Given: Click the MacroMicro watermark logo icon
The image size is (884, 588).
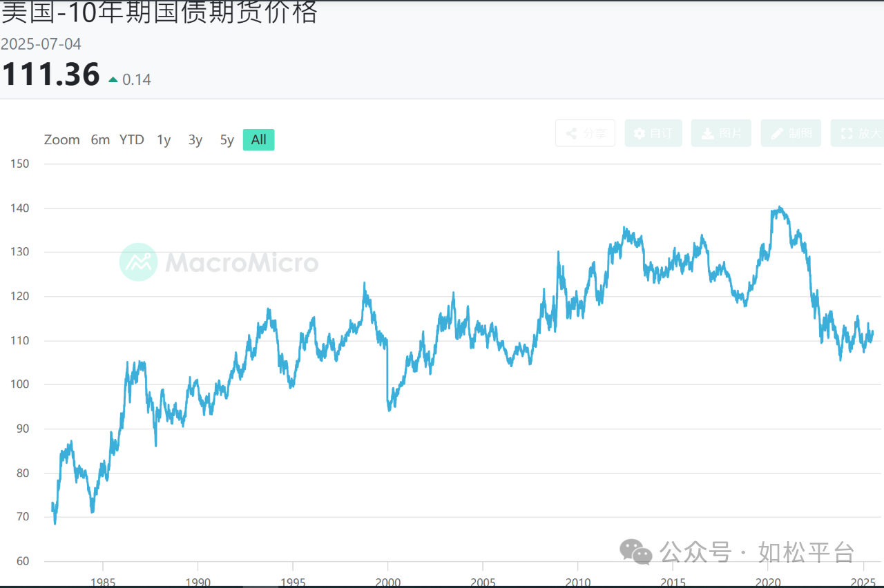Looking at the screenshot, I should [x=139, y=262].
